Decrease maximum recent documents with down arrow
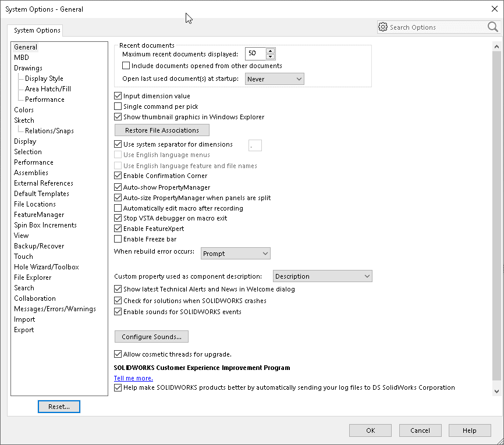504x445 pixels. 270,56
